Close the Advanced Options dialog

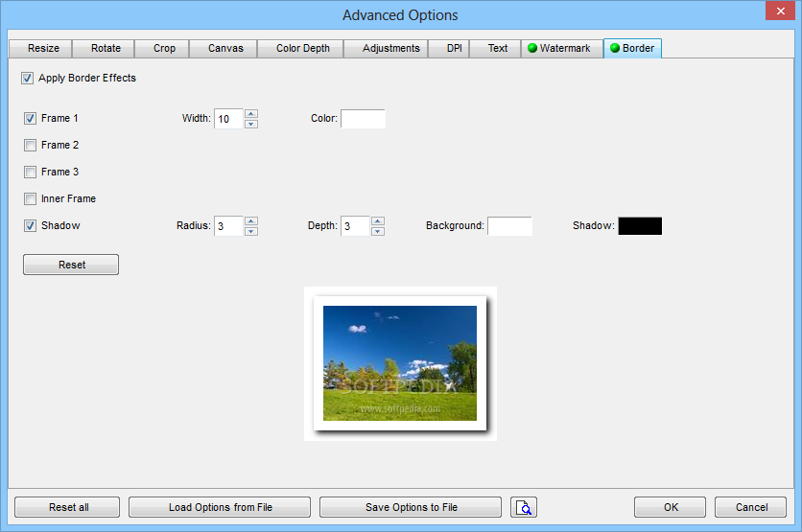pyautogui.click(x=780, y=11)
